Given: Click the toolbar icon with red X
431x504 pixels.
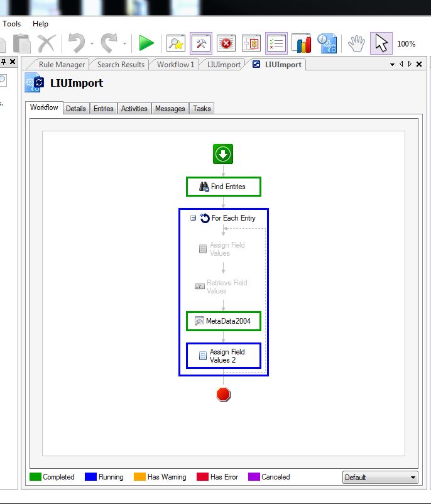Looking at the screenshot, I should coord(226,43).
